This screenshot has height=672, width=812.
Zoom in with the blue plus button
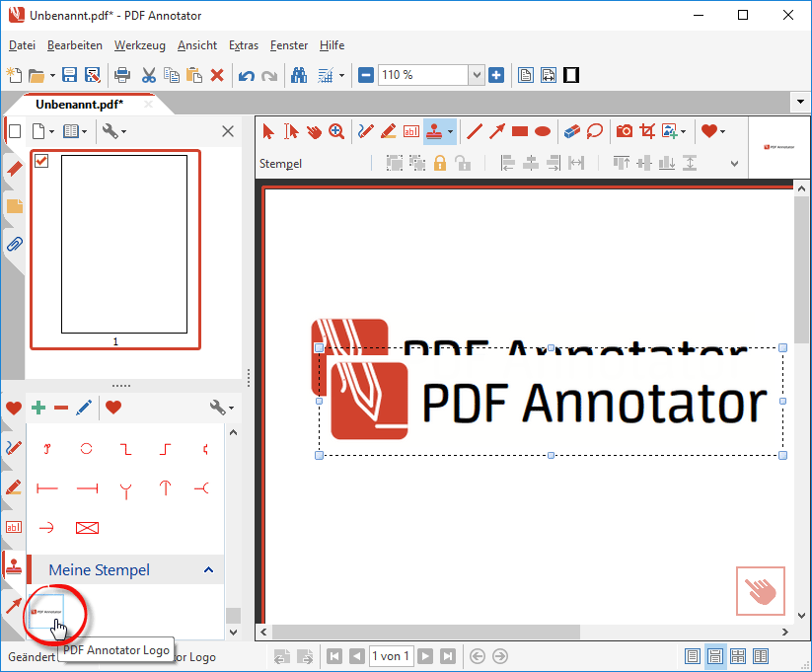click(x=496, y=76)
